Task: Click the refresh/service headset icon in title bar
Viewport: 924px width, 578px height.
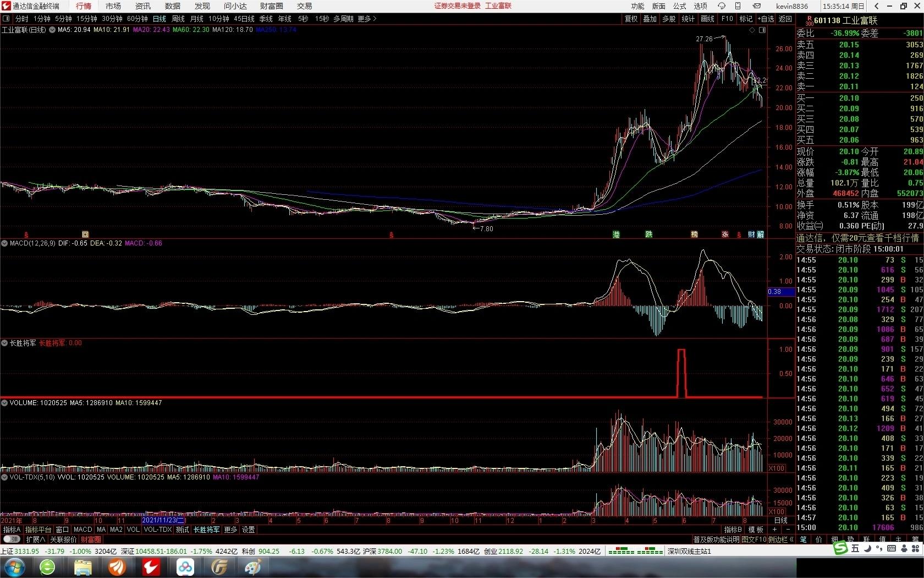Action: click(x=722, y=6)
